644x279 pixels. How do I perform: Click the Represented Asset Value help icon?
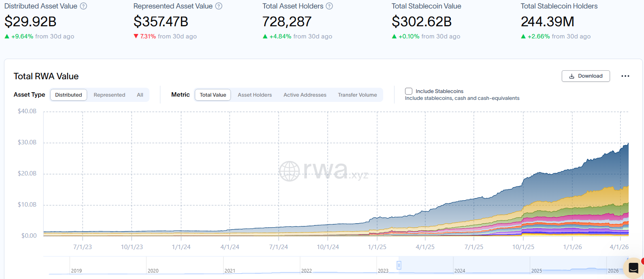click(x=219, y=6)
